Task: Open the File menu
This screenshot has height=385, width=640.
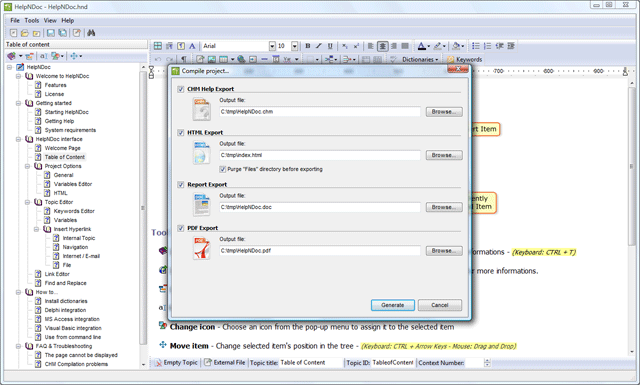Action: (x=15, y=20)
